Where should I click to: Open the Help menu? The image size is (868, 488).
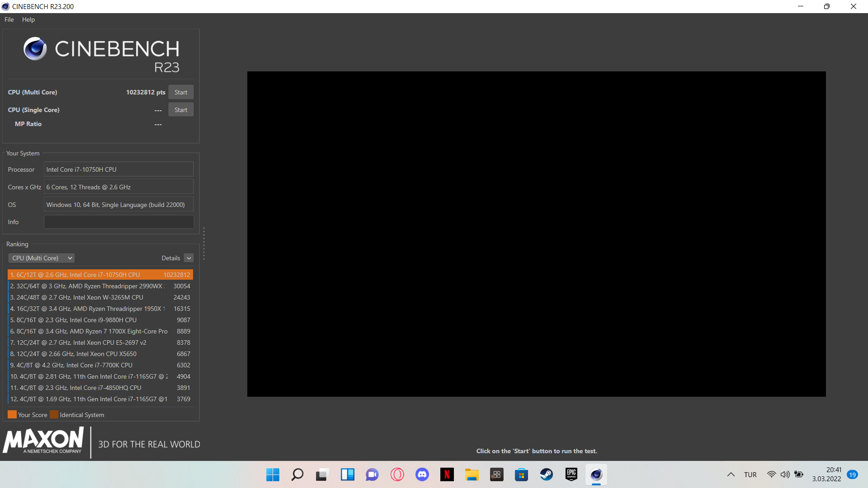point(28,19)
